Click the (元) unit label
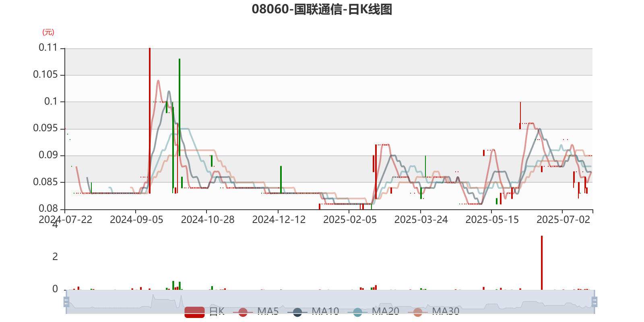Image resolution: width=644 pixels, height=322 pixels. (x=48, y=32)
